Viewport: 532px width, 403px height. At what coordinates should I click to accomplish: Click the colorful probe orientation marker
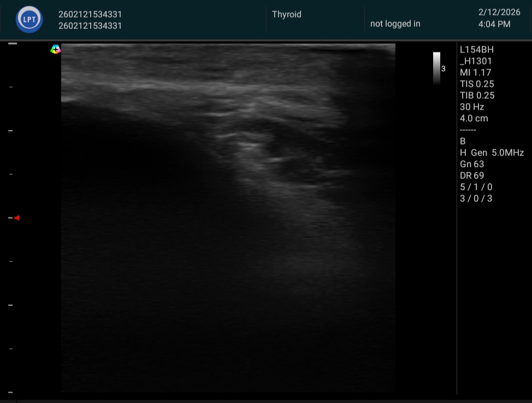coord(55,50)
